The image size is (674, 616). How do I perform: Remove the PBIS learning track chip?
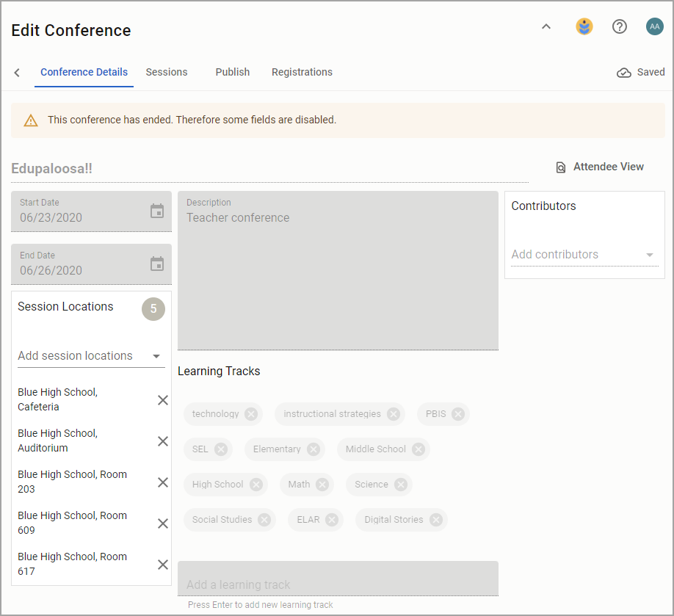458,414
